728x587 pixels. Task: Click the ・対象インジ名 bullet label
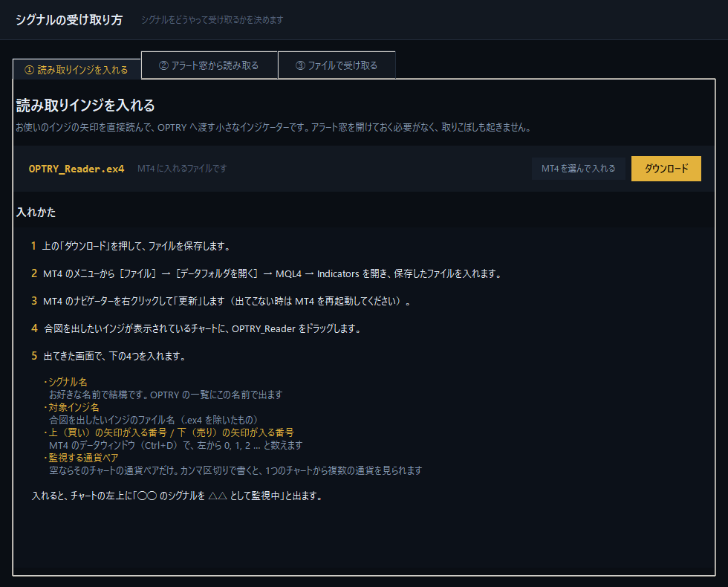point(71,407)
